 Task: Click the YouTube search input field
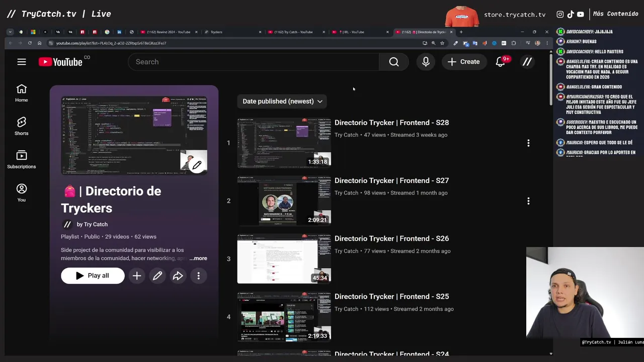(253, 62)
